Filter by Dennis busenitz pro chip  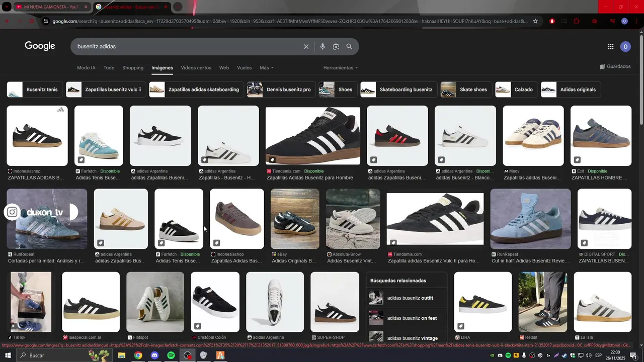[x=281, y=89]
